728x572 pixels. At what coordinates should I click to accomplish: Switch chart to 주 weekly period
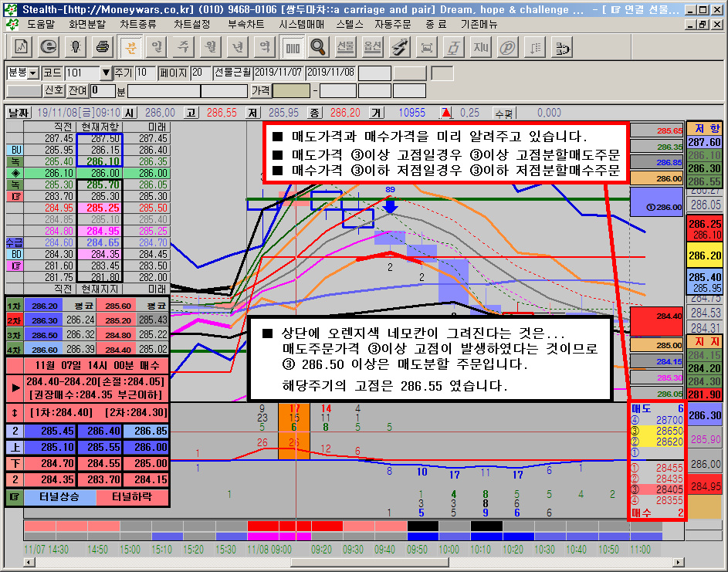pos(184,47)
